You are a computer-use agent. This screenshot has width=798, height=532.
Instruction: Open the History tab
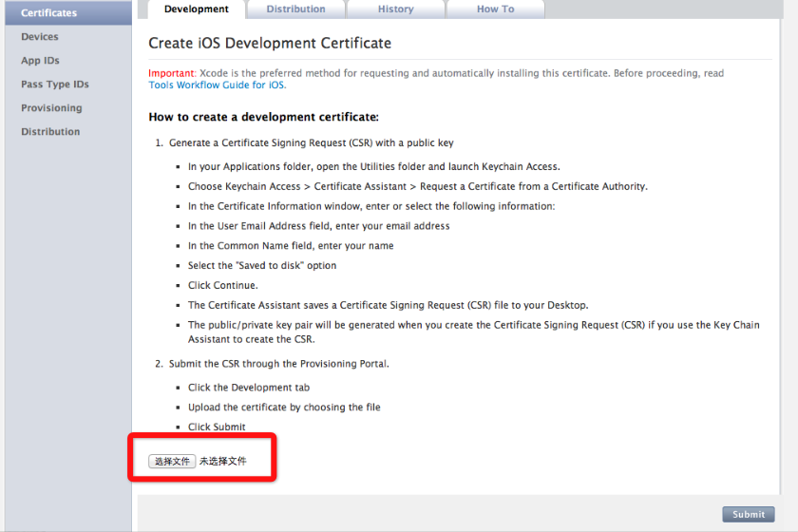pyautogui.click(x=395, y=9)
